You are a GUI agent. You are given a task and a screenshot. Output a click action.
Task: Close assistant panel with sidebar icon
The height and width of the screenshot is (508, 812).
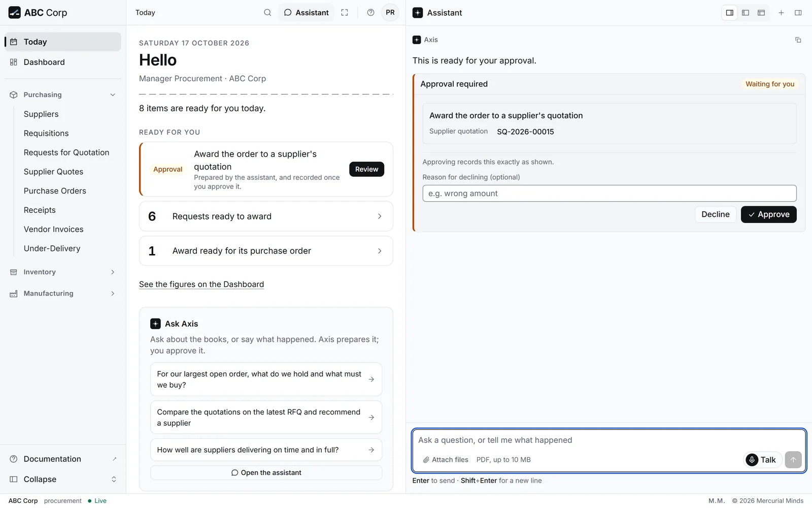(x=798, y=13)
